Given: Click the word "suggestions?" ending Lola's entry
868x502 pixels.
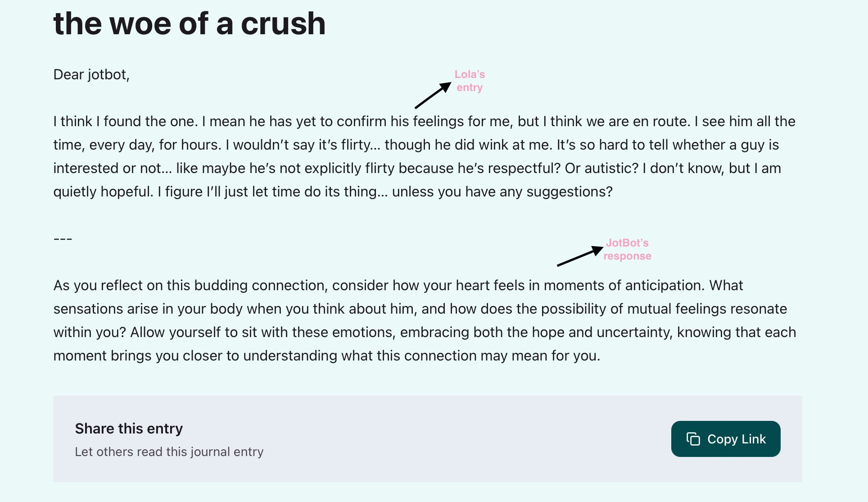Looking at the screenshot, I should tap(570, 192).
